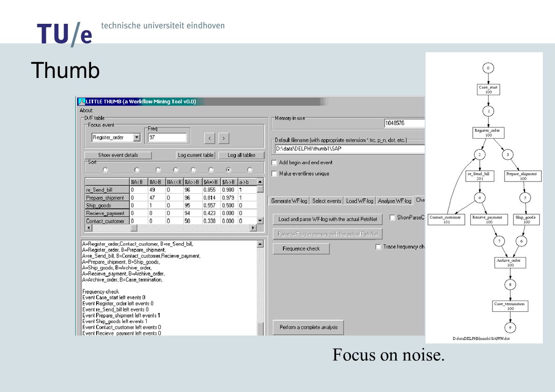
Task: Click the Frequence check button
Action: point(301,249)
